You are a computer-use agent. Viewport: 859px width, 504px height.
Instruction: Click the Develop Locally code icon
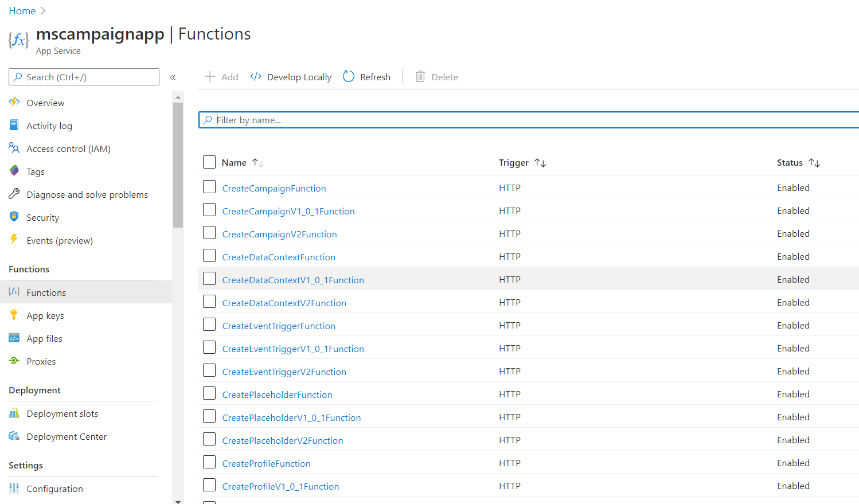[x=256, y=76]
